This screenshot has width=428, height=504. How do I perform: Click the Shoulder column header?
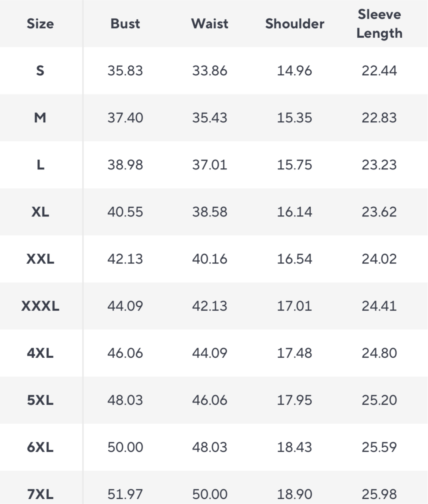click(x=295, y=24)
